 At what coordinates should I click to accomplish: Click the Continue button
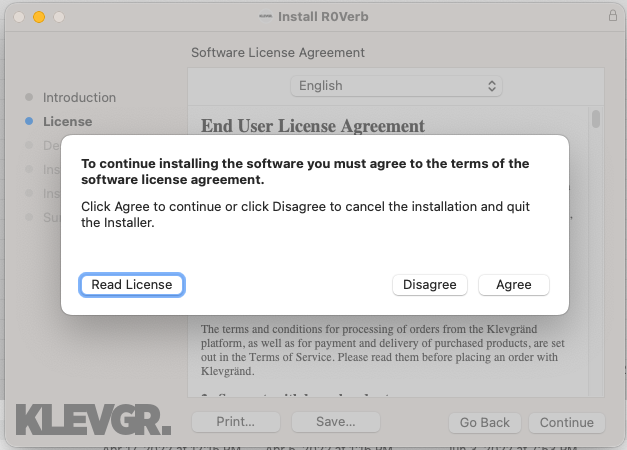pyautogui.click(x=567, y=423)
